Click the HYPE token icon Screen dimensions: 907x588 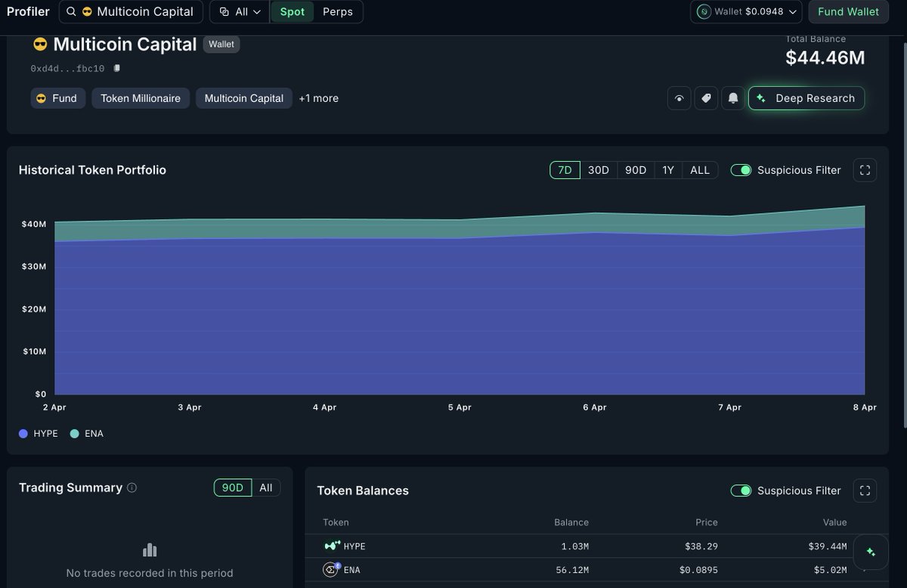click(332, 546)
